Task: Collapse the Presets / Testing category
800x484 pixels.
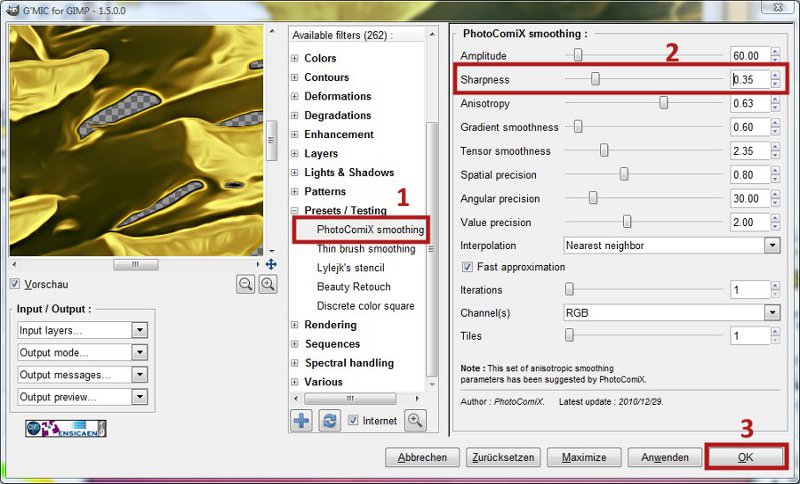Action: 295,211
